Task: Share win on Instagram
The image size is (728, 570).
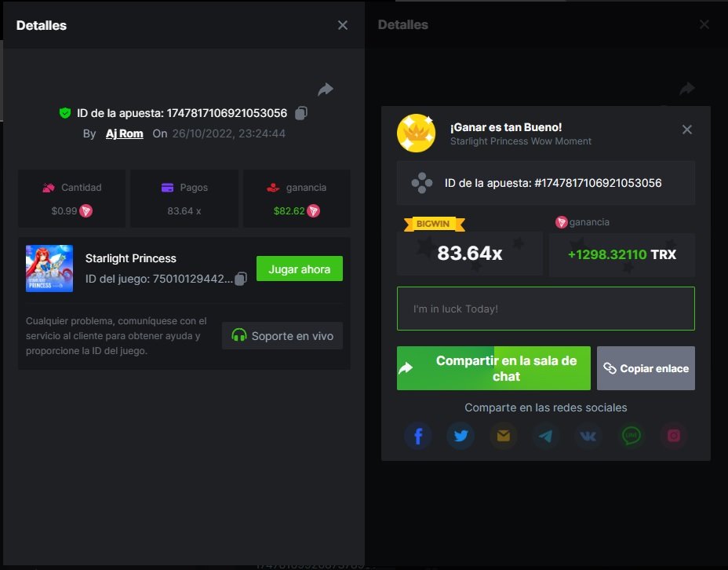Action: (673, 437)
